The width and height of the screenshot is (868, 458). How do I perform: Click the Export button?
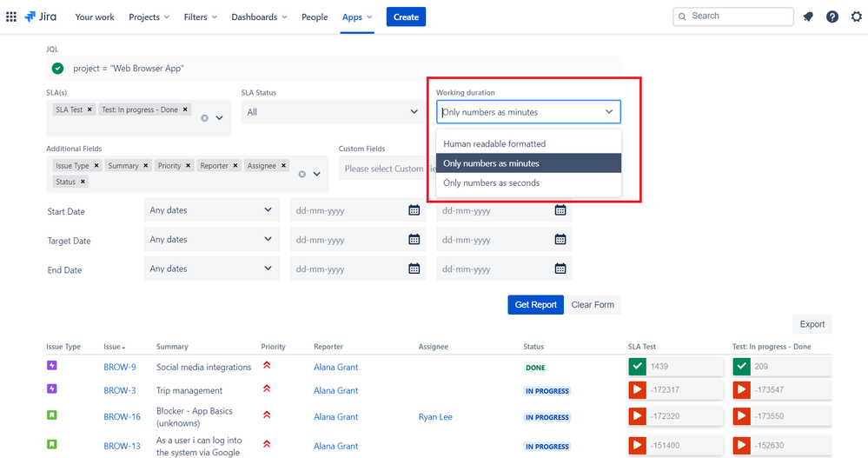812,324
